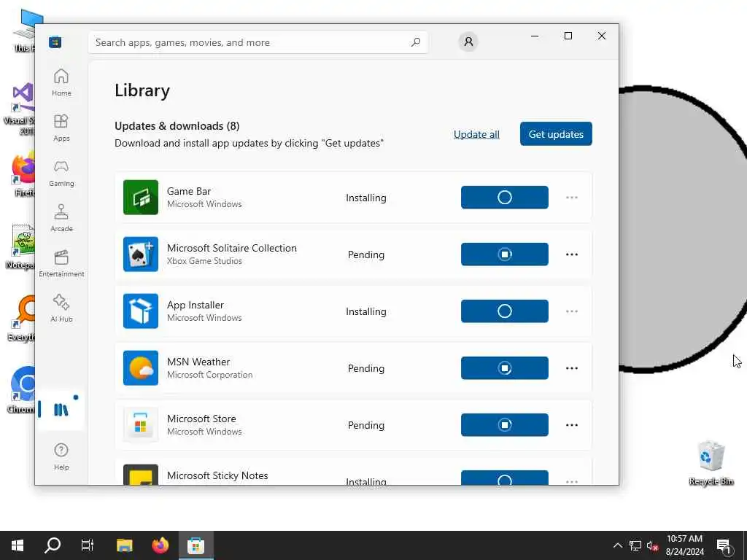This screenshot has width=747, height=560.
Task: Stop the Microsoft Store pending update
Action: (505, 425)
